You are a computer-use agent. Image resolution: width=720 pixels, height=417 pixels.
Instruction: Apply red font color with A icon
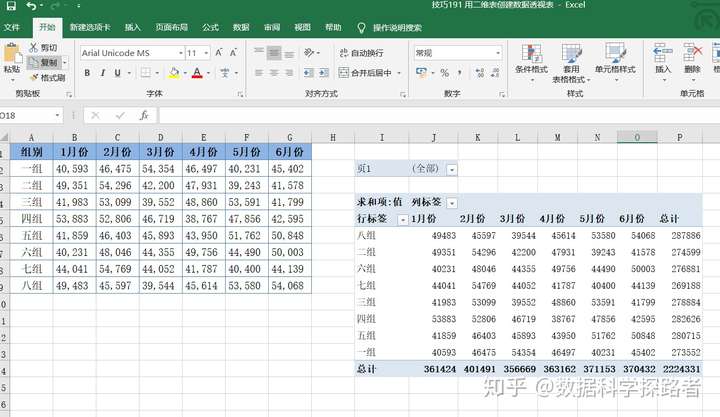coord(197,73)
